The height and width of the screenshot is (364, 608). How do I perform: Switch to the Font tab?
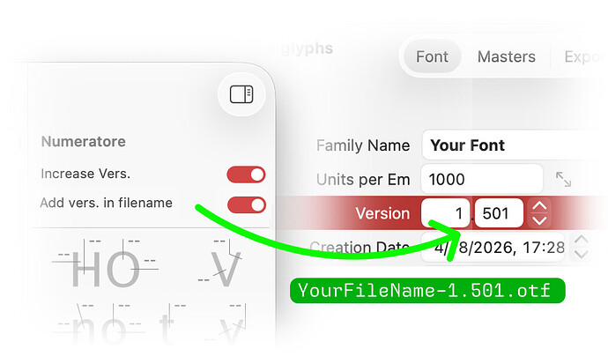click(x=432, y=56)
